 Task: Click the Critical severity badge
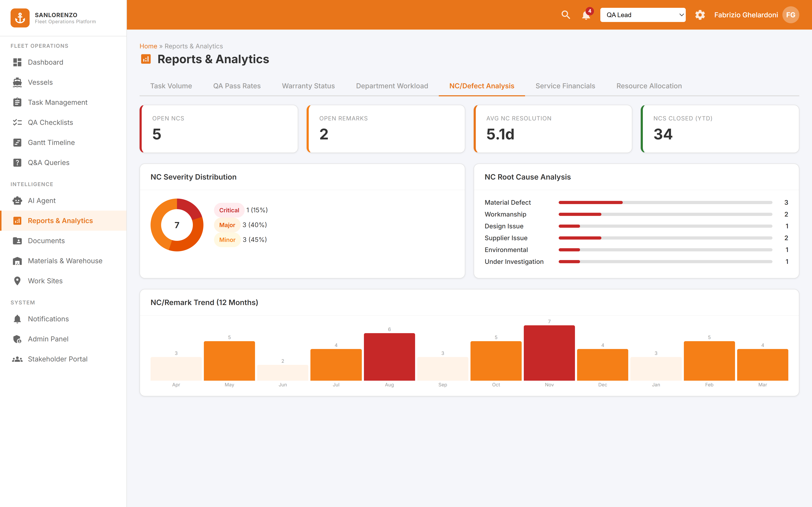pos(229,210)
